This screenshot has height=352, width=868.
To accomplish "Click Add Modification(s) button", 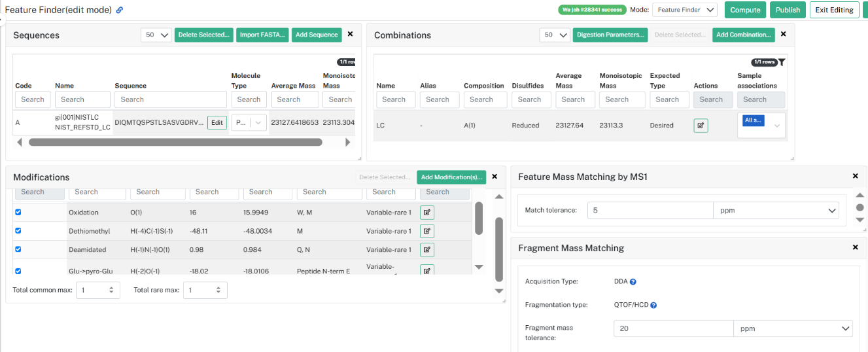I will click(x=451, y=177).
